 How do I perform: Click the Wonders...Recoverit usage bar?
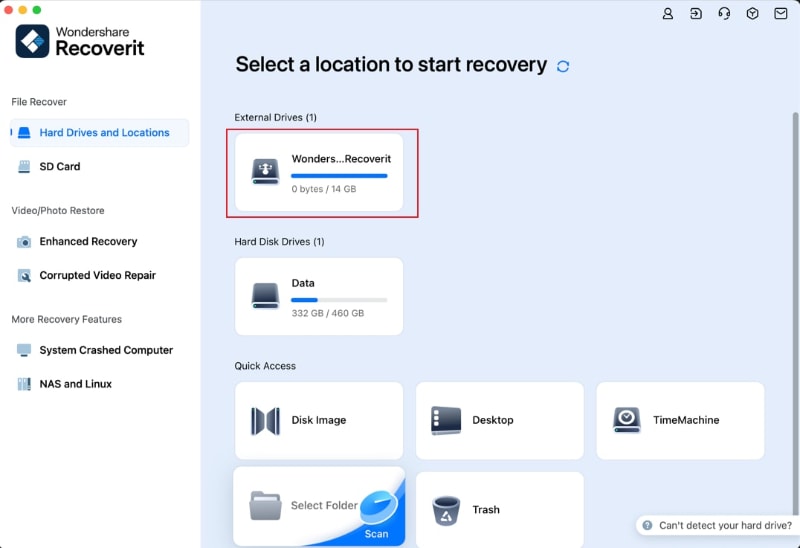click(x=339, y=176)
